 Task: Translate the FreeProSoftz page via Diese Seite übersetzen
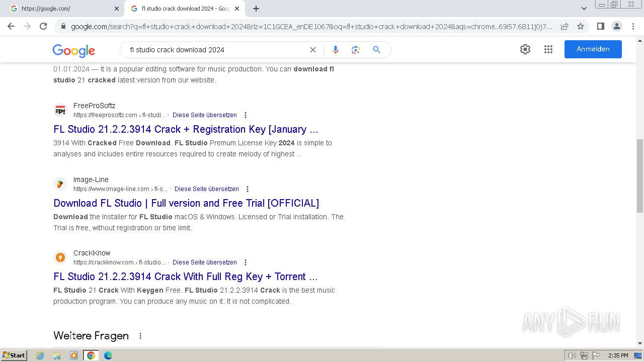click(204, 115)
